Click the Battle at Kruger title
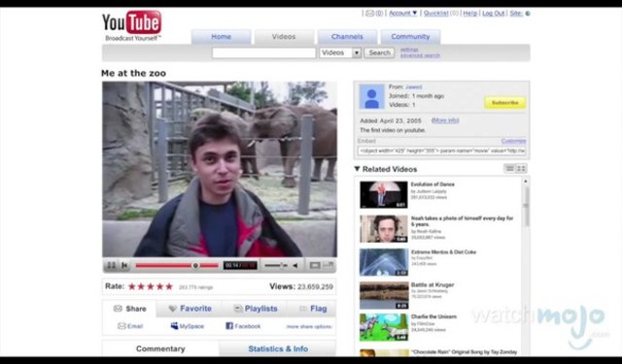This screenshot has width=622, height=364. (x=432, y=284)
